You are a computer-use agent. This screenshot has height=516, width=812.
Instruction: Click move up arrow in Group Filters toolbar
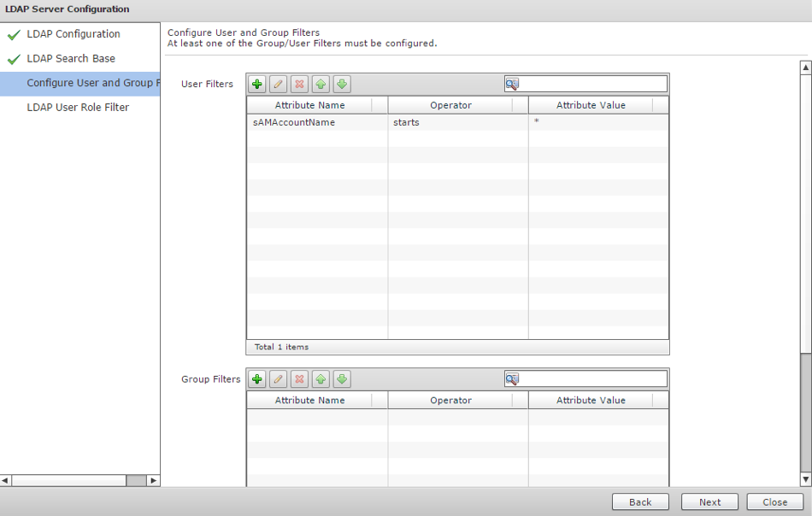(x=321, y=379)
